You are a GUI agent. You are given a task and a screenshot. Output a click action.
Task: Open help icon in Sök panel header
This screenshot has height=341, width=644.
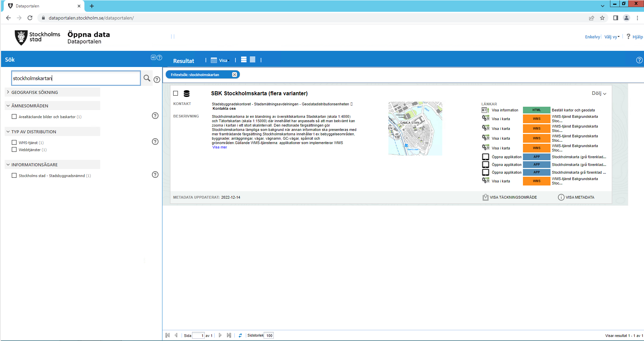159,58
